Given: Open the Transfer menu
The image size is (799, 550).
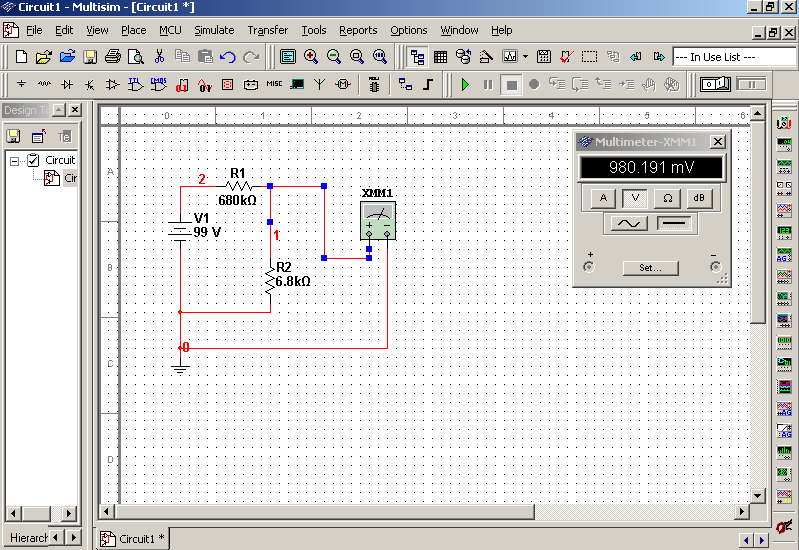Looking at the screenshot, I should pyautogui.click(x=268, y=31).
